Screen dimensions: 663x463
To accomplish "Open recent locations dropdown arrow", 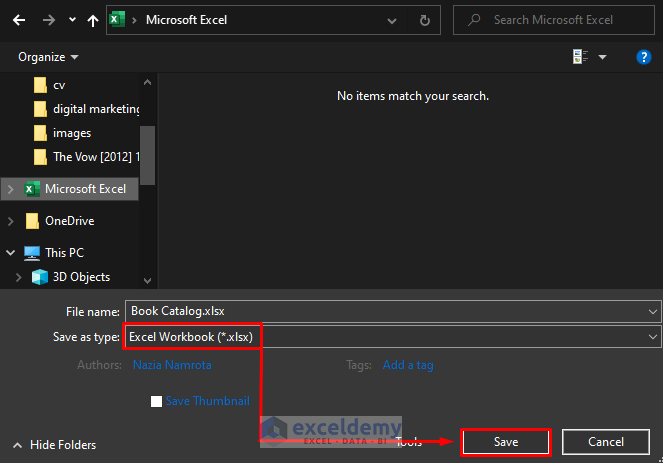I will pyautogui.click(x=72, y=19).
